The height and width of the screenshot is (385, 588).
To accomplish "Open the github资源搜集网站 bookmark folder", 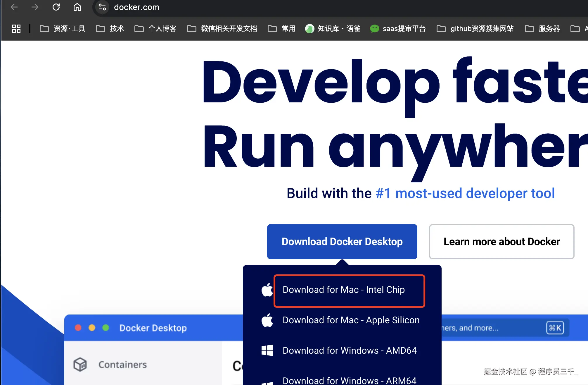I will click(475, 28).
